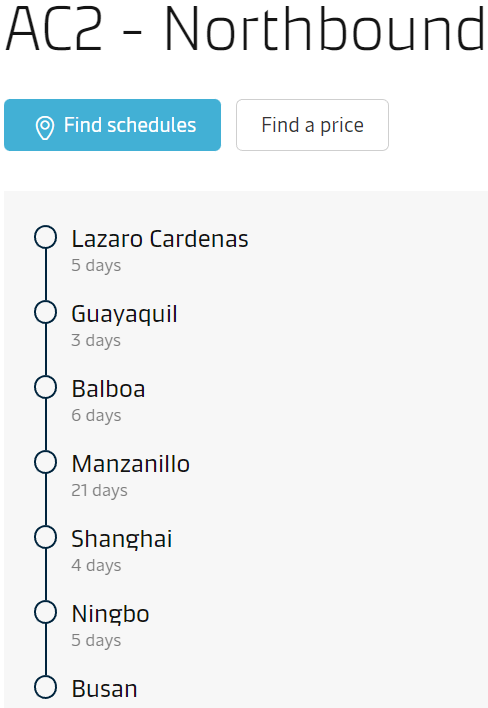Click the location pin icon in Find schedules
The height and width of the screenshot is (708, 488).
point(45,128)
